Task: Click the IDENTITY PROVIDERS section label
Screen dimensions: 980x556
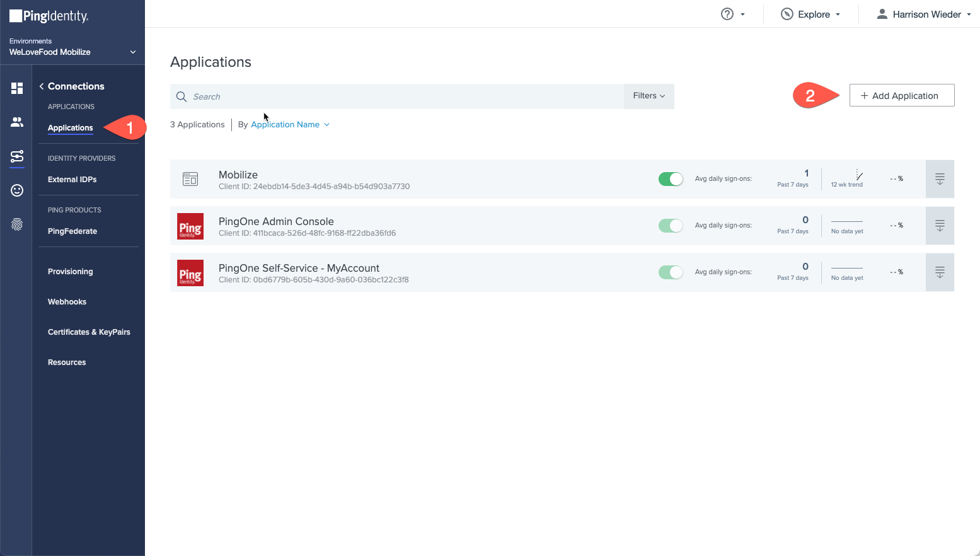Action: [x=82, y=158]
